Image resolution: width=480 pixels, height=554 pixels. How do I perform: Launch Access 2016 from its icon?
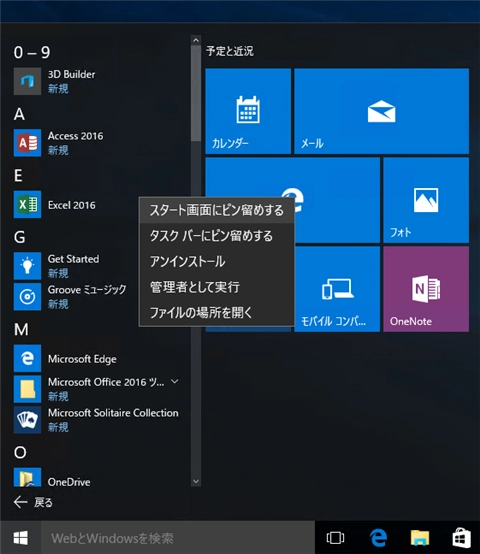(x=27, y=143)
